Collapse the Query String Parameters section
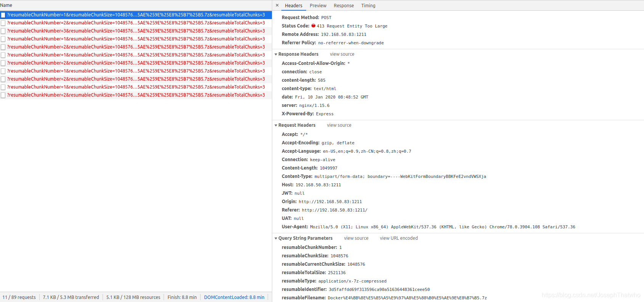Screen dimensions: 644x302 (276, 238)
